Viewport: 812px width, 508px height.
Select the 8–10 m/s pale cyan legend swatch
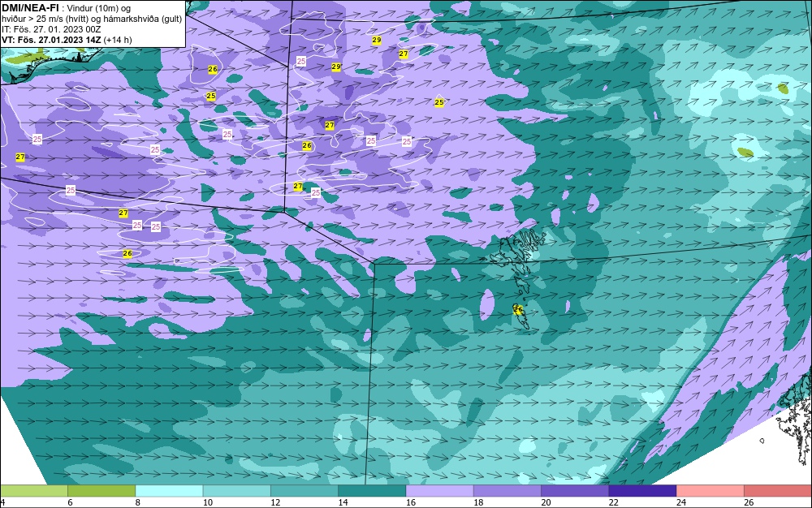[170, 490]
